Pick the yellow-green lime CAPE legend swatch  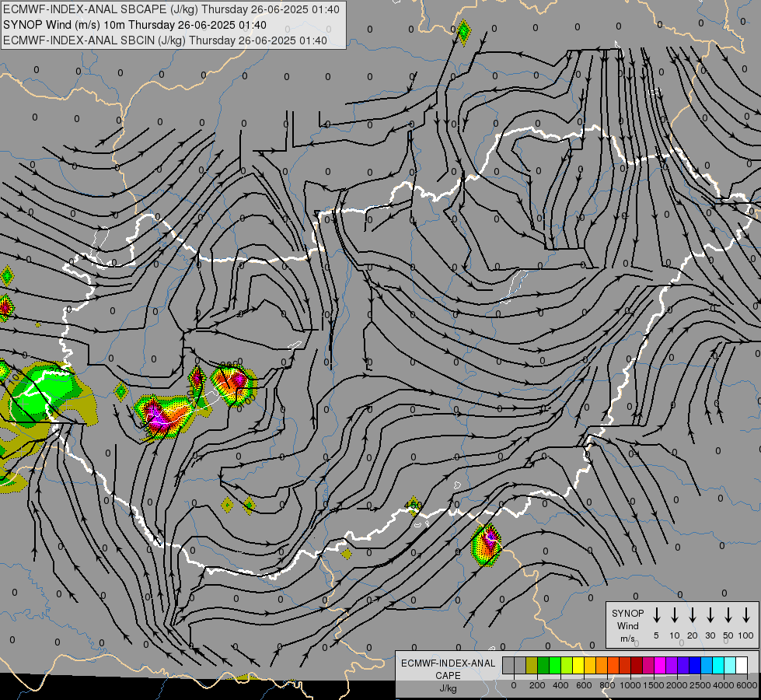567,665
